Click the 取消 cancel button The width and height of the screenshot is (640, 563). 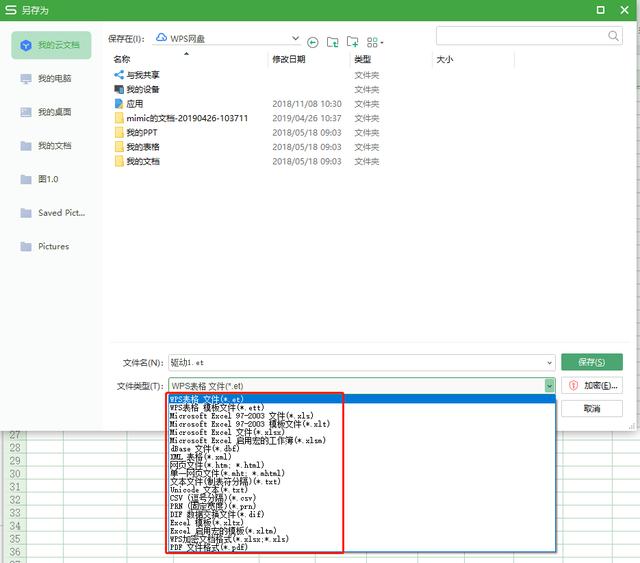point(592,409)
